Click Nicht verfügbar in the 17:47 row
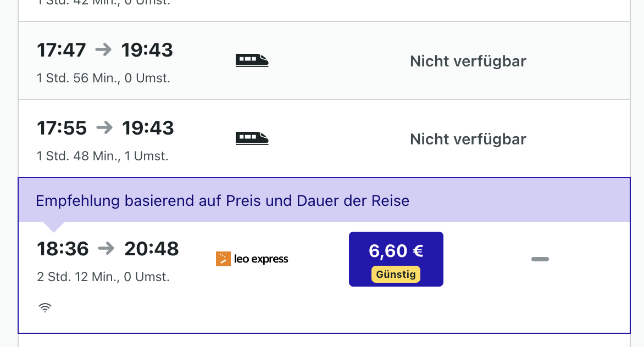This screenshot has width=644, height=347. point(468,61)
